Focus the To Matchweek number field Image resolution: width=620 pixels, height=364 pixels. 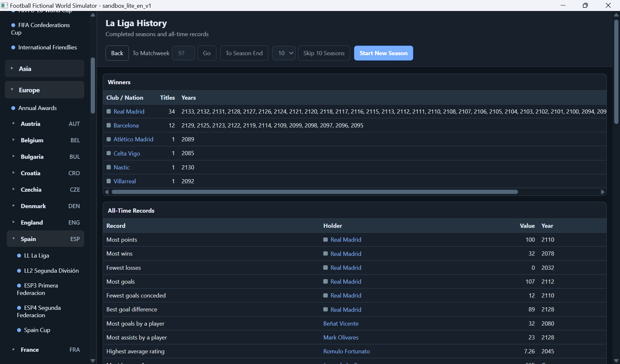(183, 53)
